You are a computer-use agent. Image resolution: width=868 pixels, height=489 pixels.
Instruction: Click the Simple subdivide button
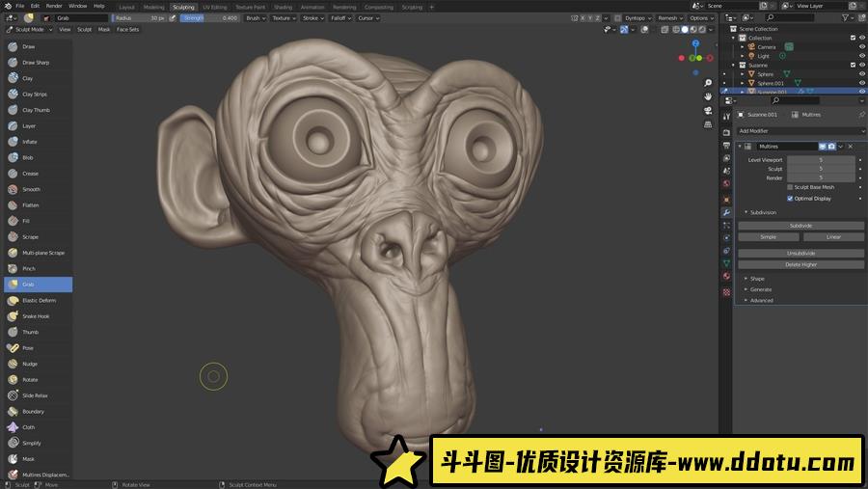pos(769,237)
